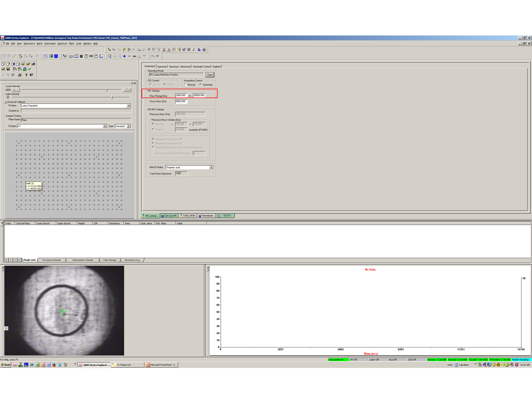532x399 pixels.
Task: Expand the MALDI Matrix dropdown
Action: click(x=211, y=167)
